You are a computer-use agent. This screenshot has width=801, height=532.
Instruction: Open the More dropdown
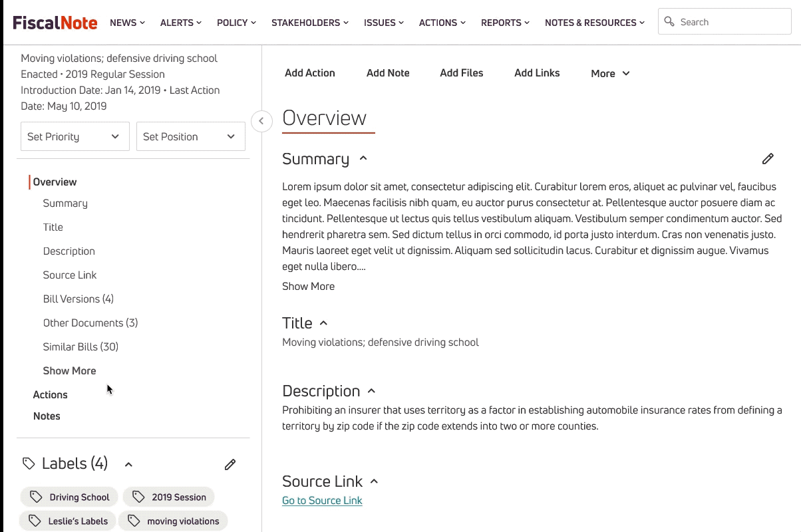pos(610,74)
